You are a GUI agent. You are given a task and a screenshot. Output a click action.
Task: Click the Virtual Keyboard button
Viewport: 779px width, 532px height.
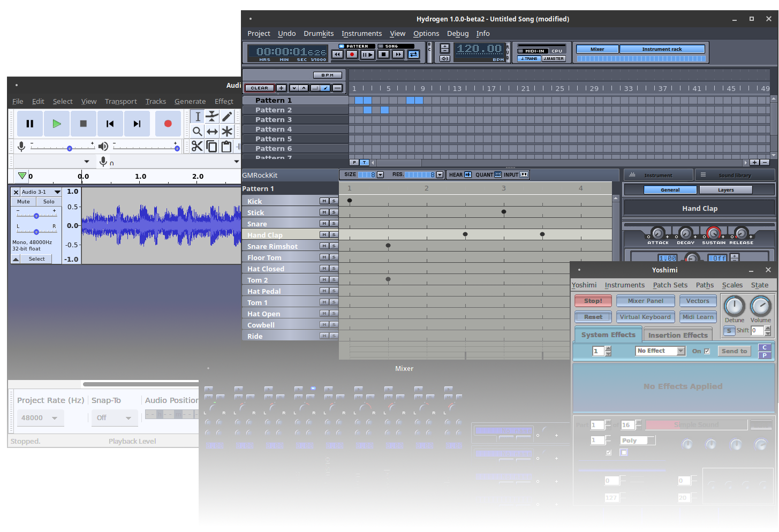645,317
